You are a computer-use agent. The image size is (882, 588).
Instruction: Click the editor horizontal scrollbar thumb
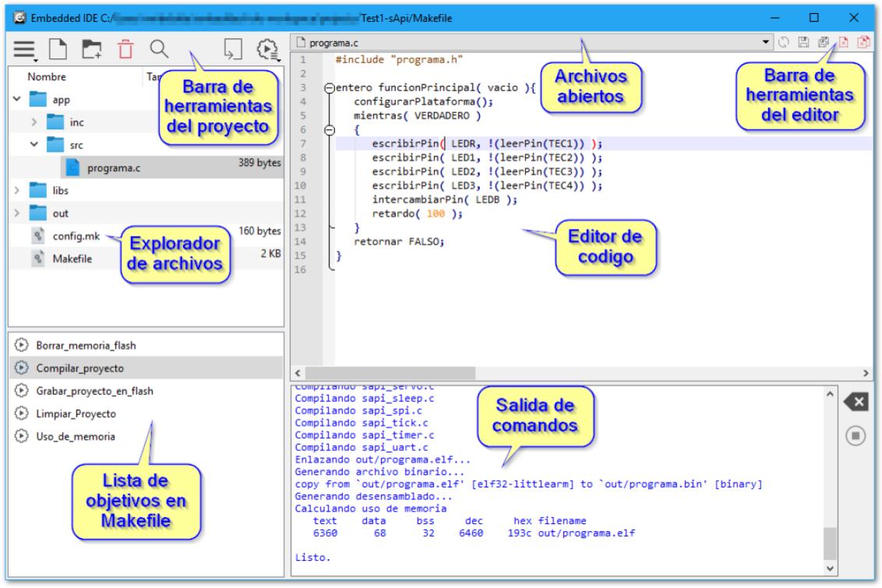coord(390,373)
